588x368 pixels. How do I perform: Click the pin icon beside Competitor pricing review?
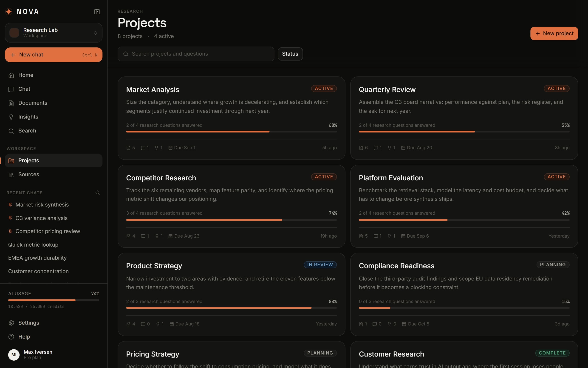coord(10,231)
